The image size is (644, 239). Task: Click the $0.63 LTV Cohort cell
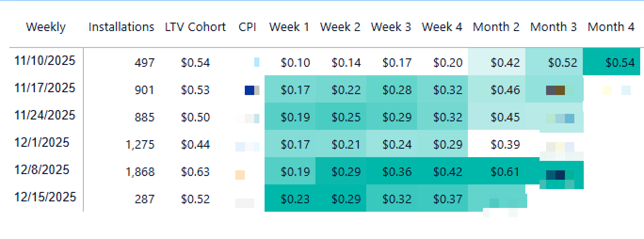click(195, 173)
